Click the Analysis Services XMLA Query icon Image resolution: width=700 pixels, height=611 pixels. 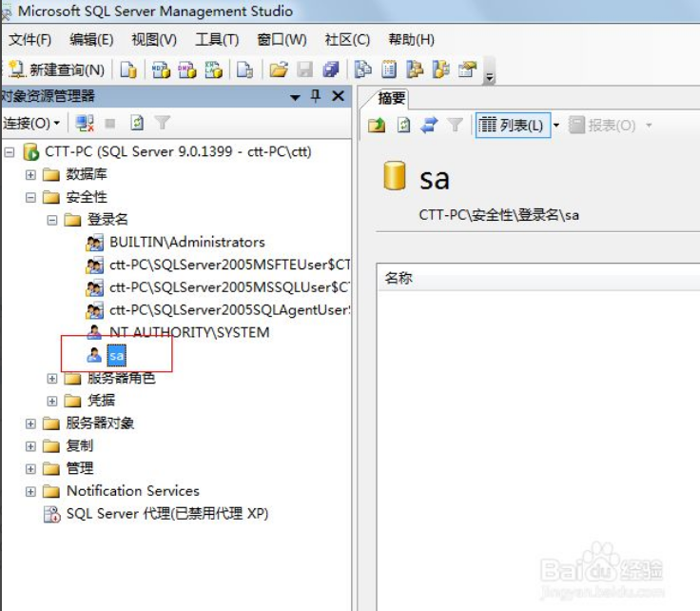[213, 69]
